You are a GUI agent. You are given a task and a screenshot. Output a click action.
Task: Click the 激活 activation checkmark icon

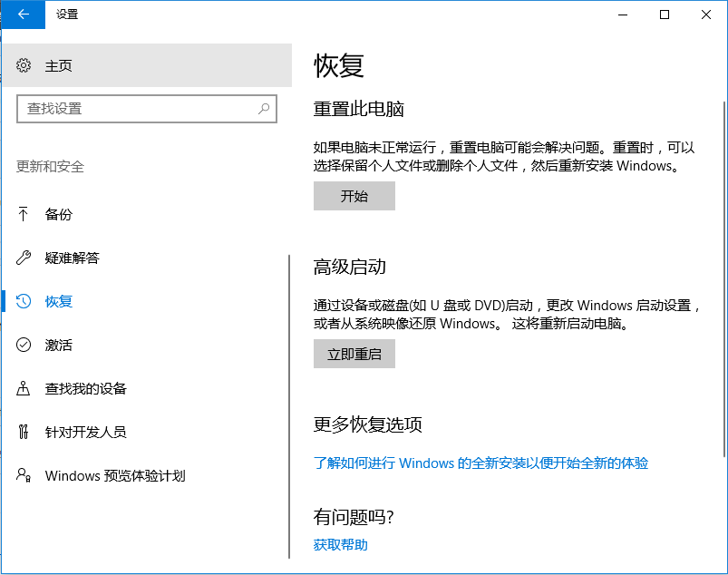point(23,345)
